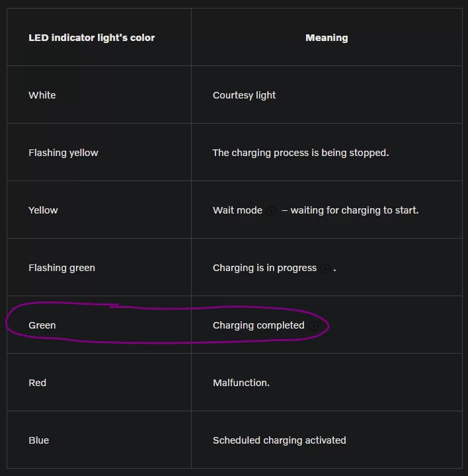Click the Malfunction text
This screenshot has height=476, width=468.
click(241, 383)
